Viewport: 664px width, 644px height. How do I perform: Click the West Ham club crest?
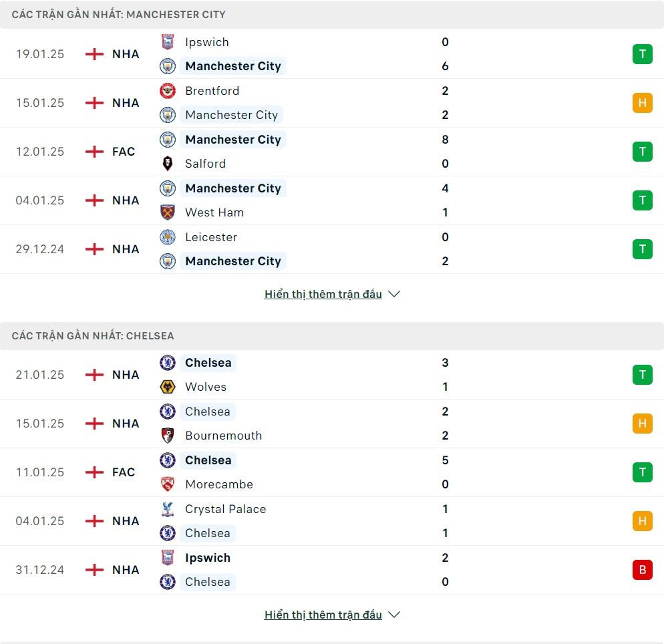[x=168, y=212]
